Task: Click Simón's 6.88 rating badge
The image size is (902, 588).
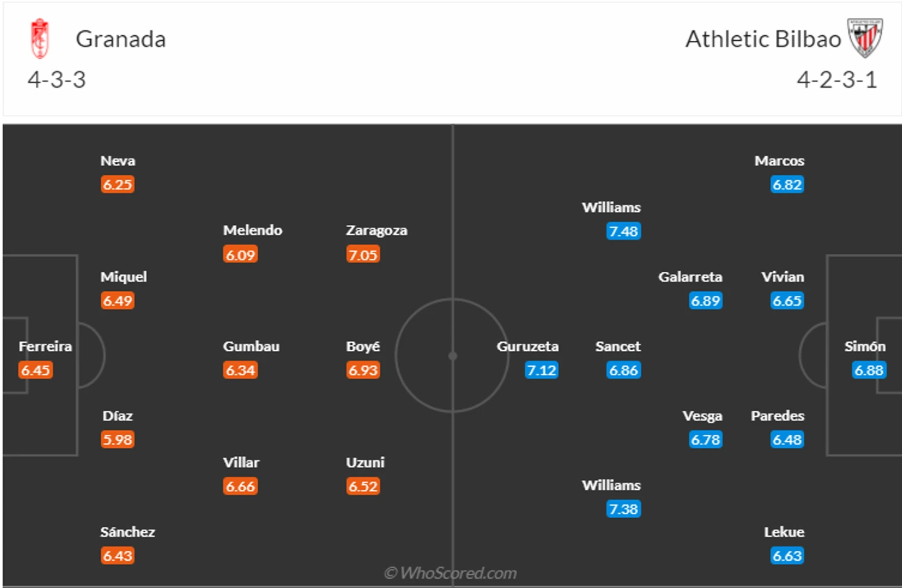Action: (869, 370)
